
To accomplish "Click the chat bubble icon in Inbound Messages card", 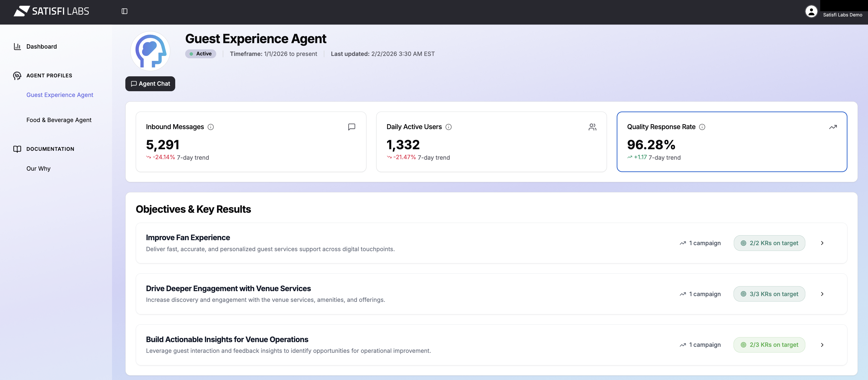I will point(351,127).
